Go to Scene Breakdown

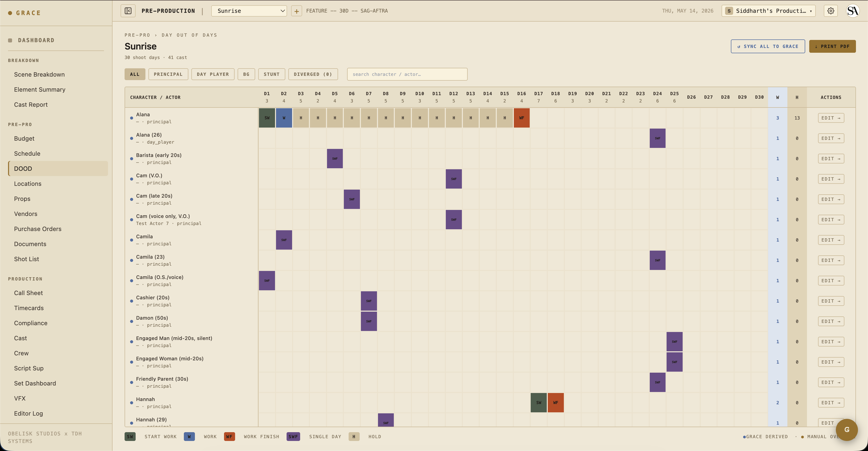pyautogui.click(x=39, y=74)
